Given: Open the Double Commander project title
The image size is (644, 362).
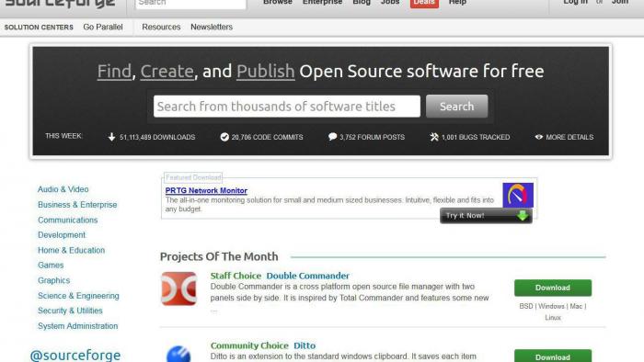Looking at the screenshot, I should pos(307,276).
